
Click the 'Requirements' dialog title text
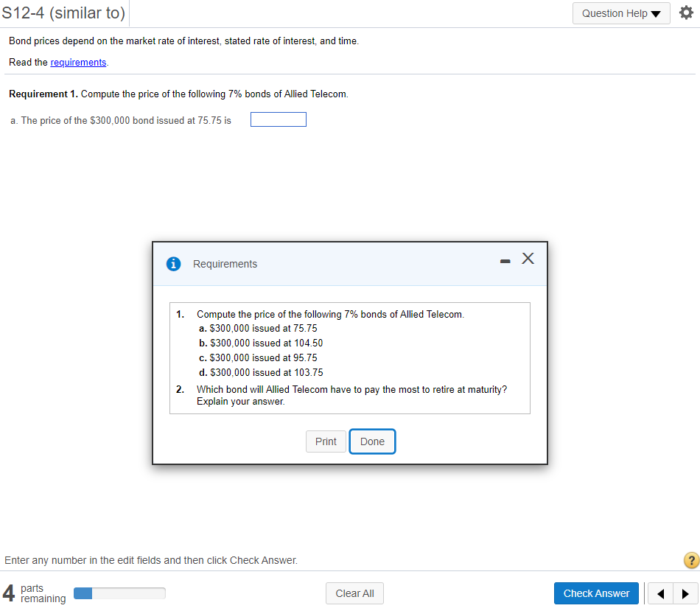(x=225, y=264)
